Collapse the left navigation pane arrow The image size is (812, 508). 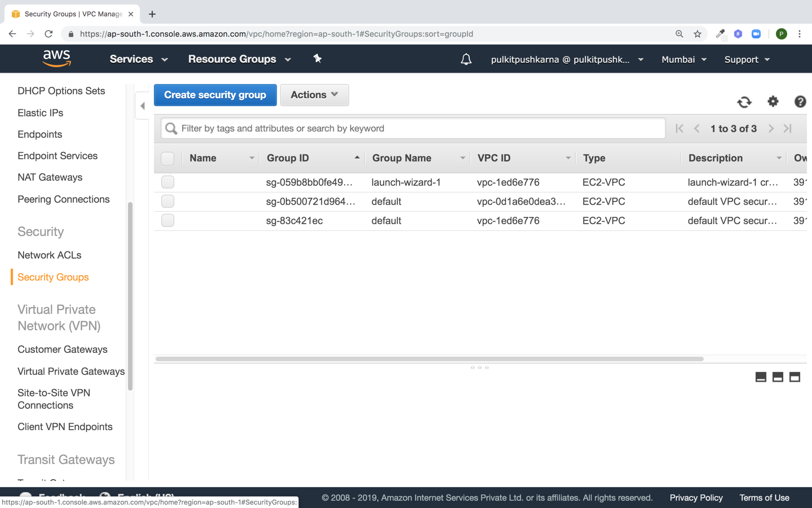coord(142,106)
